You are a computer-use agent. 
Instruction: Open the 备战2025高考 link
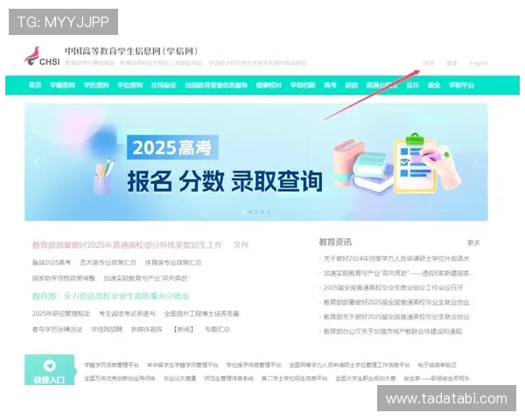coord(52,262)
